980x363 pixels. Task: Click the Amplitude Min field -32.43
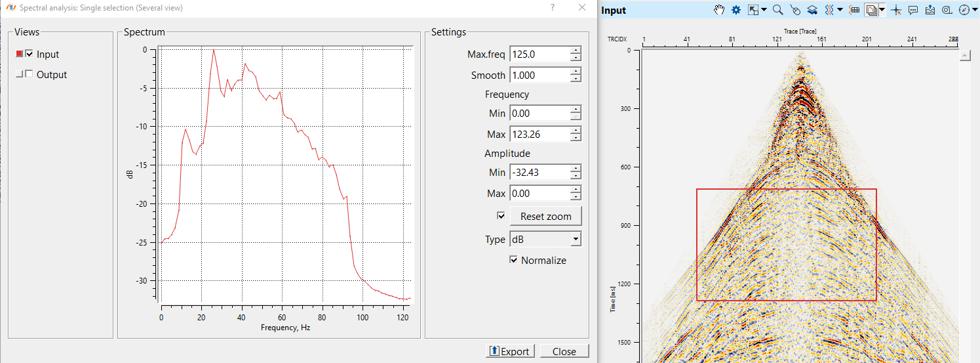[x=539, y=172]
